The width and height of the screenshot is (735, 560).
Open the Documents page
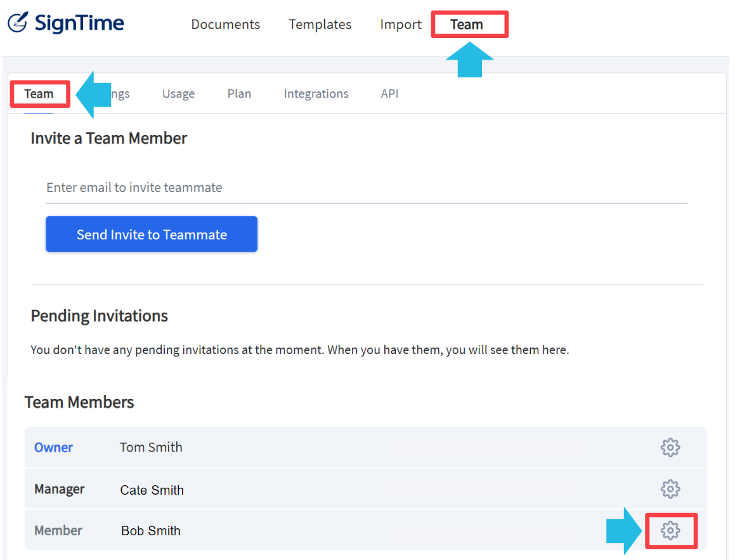(225, 24)
